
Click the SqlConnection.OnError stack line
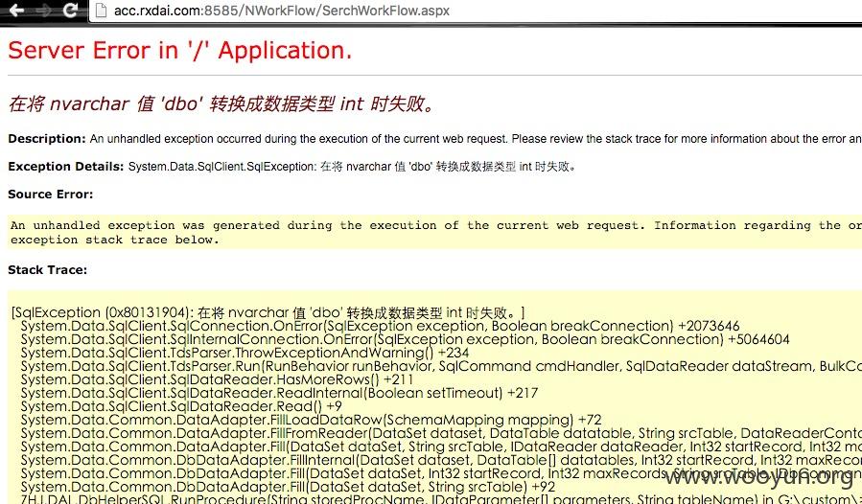click(x=380, y=326)
